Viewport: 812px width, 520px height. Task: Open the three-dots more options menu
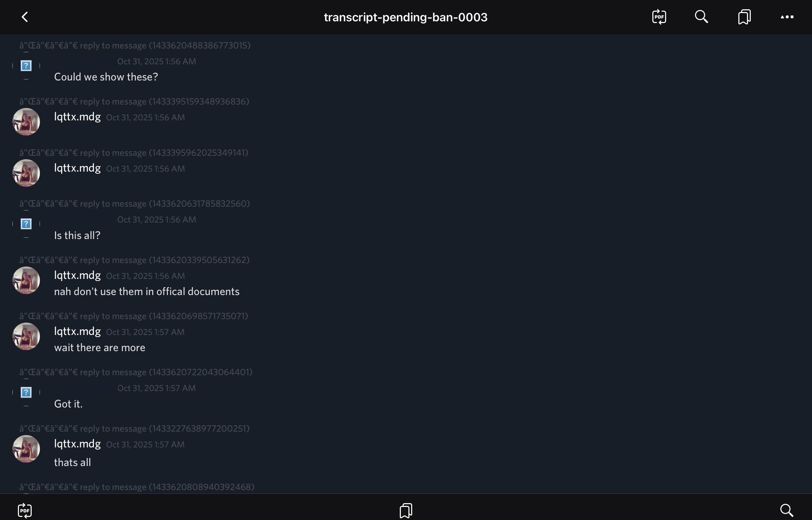787,17
